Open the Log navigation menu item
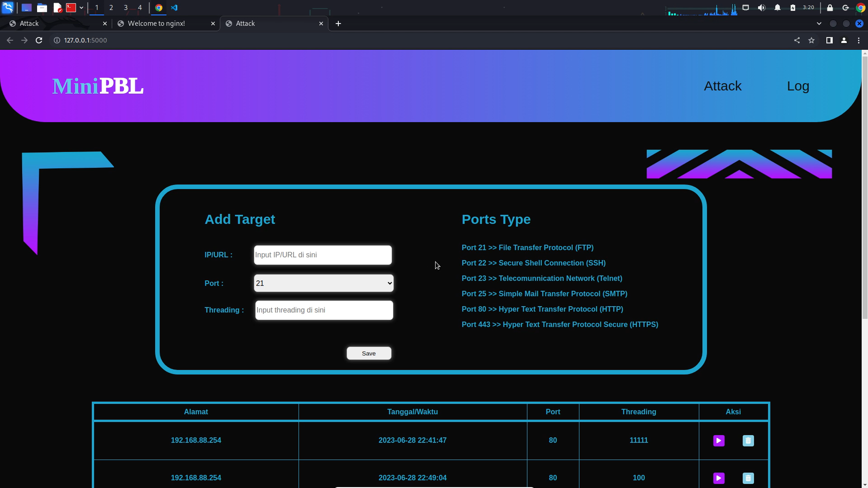Image resolution: width=868 pixels, height=488 pixels. tap(798, 86)
